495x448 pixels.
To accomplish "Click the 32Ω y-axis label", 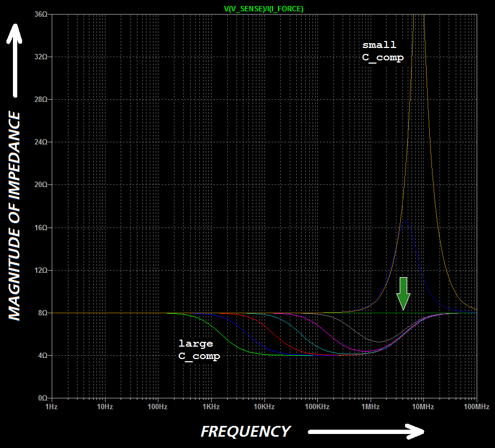I will coord(41,57).
